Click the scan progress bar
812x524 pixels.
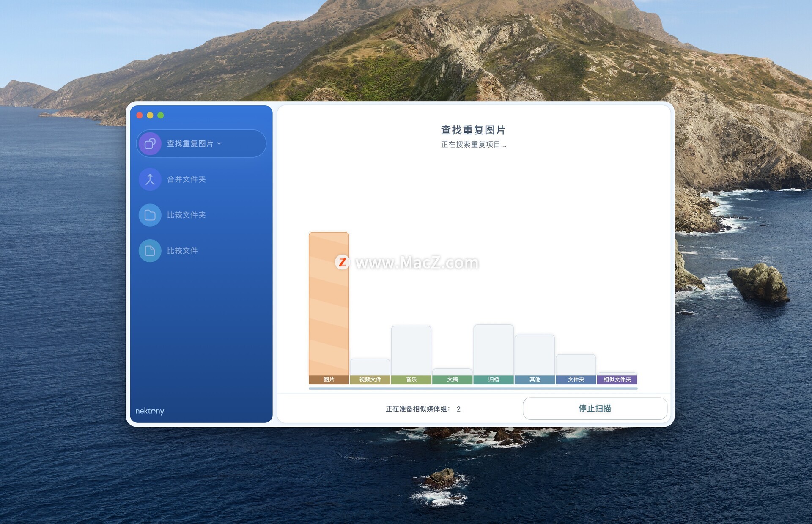pos(473,388)
